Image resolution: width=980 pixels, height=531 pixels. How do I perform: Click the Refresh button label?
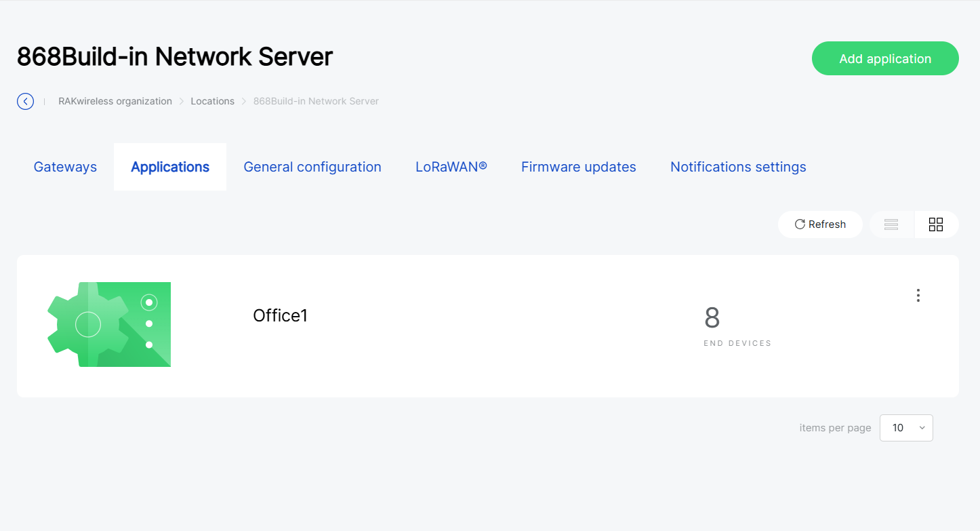pos(827,224)
